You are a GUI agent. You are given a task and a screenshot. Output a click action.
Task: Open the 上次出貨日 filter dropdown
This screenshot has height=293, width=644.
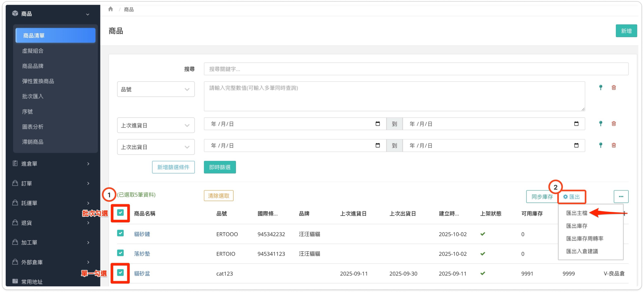(156, 147)
